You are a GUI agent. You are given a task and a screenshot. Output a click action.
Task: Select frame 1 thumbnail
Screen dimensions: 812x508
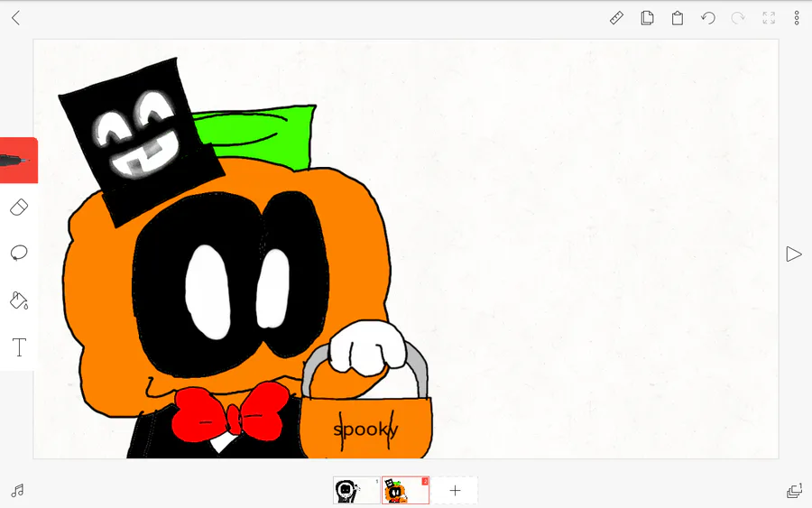[356, 490]
